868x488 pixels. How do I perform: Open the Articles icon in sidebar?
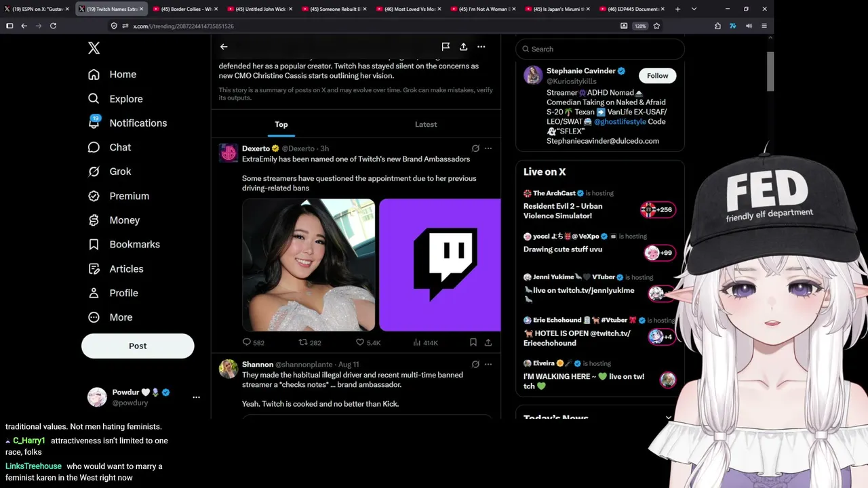[x=94, y=269]
